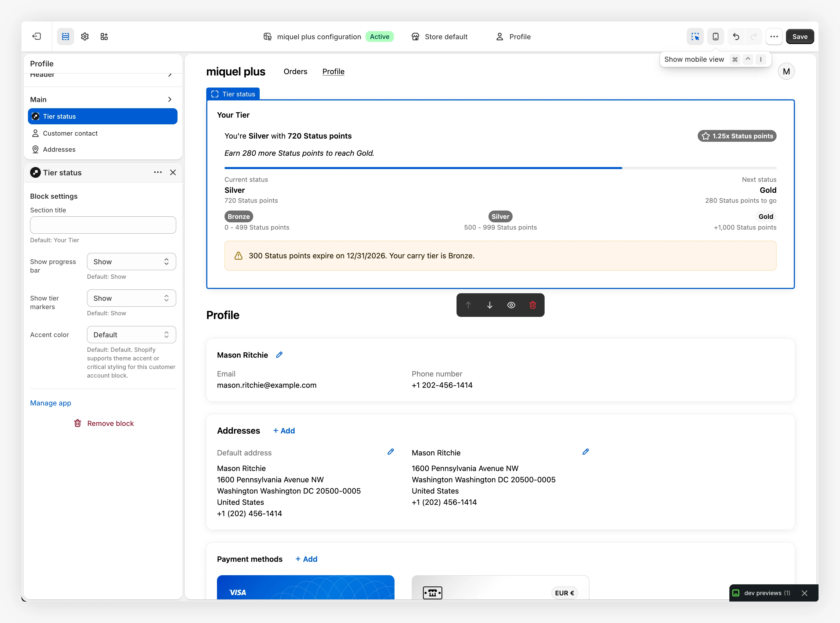Open the sections panel icon
Screen dimensions: 840x623
[x=66, y=37]
